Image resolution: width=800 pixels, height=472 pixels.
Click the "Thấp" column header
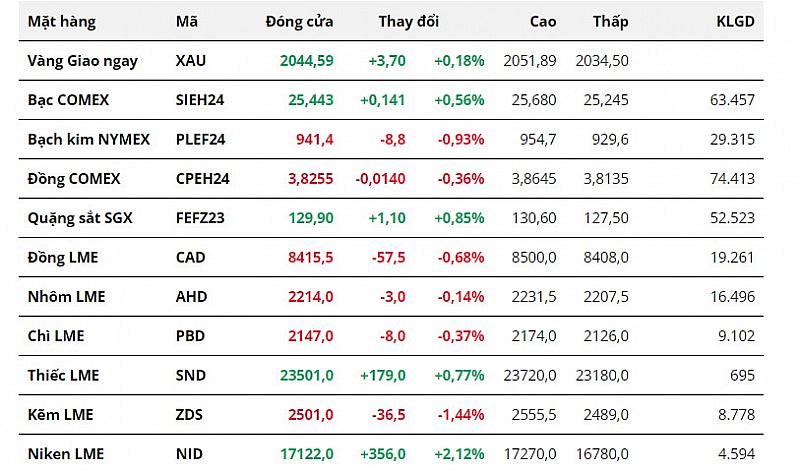(610, 22)
